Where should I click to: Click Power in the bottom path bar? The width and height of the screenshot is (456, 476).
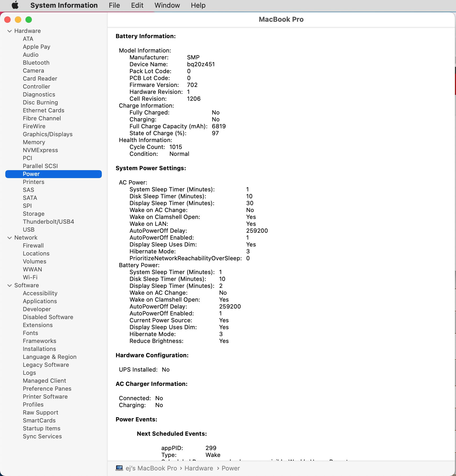tap(231, 468)
